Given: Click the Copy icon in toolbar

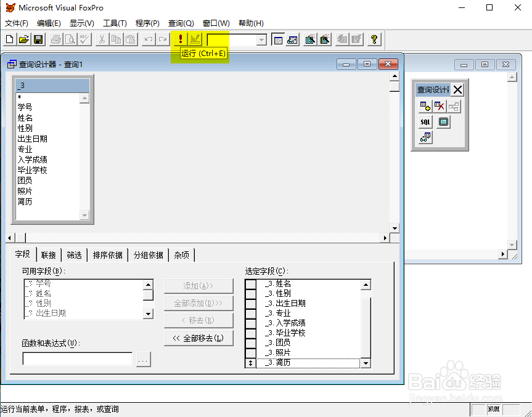Looking at the screenshot, I should [x=116, y=39].
